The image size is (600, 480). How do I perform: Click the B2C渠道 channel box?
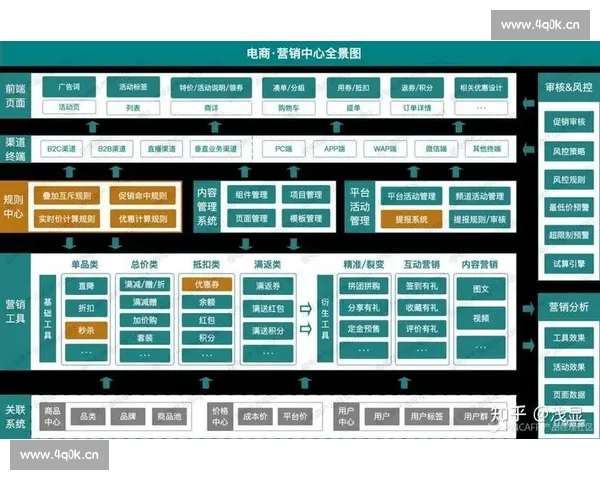tap(60, 149)
